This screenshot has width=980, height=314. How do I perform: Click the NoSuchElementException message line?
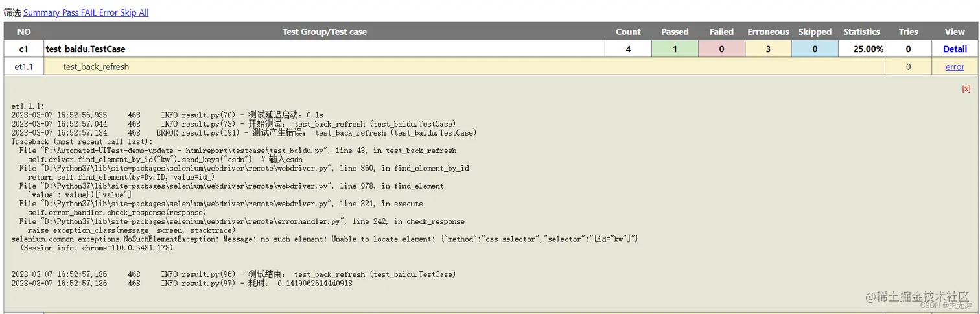(x=325, y=239)
